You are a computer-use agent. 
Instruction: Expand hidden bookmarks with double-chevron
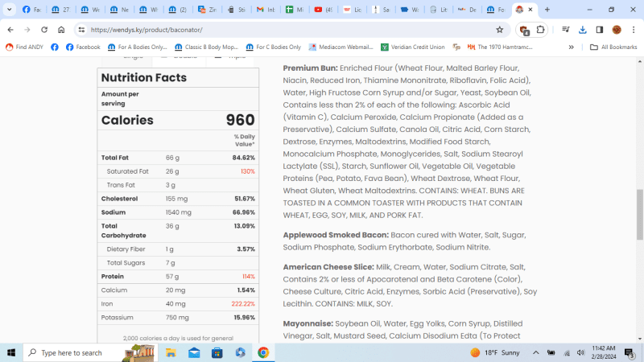(572, 47)
